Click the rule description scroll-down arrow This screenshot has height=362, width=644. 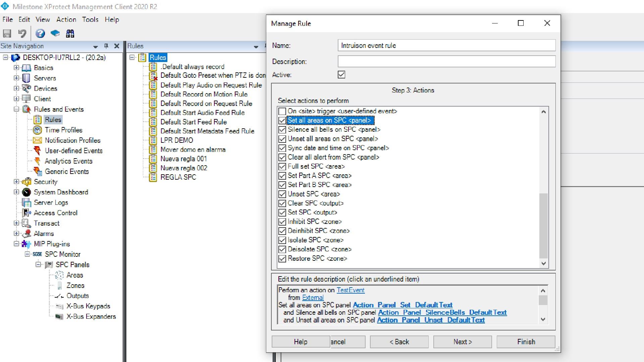[x=543, y=319]
